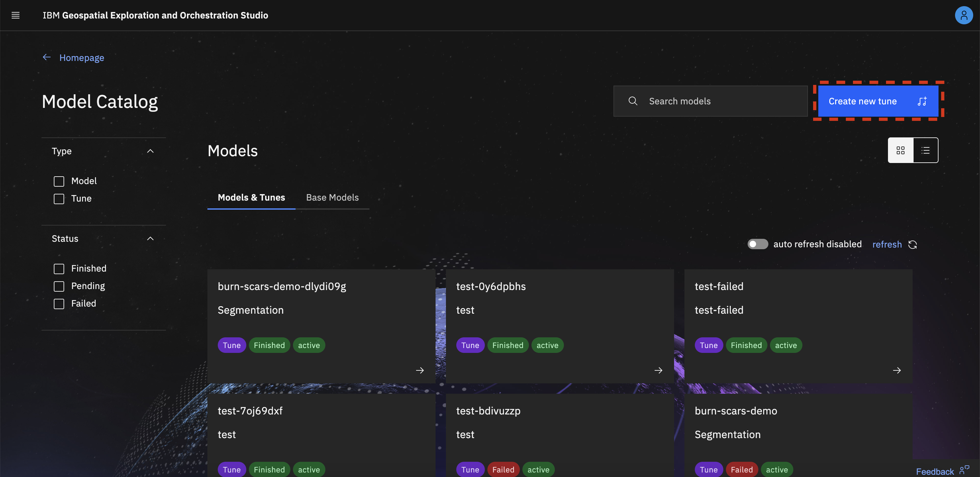980x477 pixels.
Task: Check the Finished status filter
Action: [59, 269]
